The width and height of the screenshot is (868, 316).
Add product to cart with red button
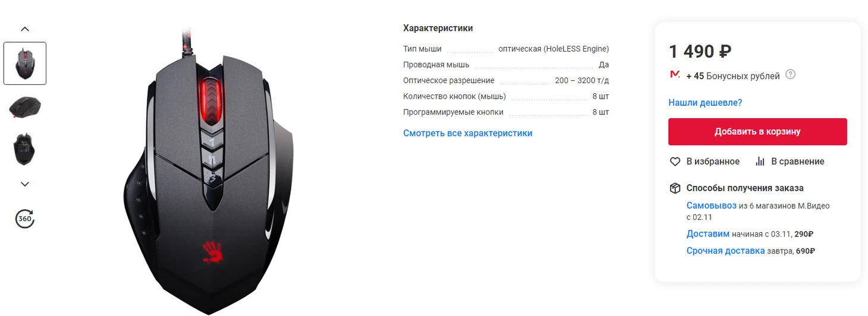tap(757, 131)
